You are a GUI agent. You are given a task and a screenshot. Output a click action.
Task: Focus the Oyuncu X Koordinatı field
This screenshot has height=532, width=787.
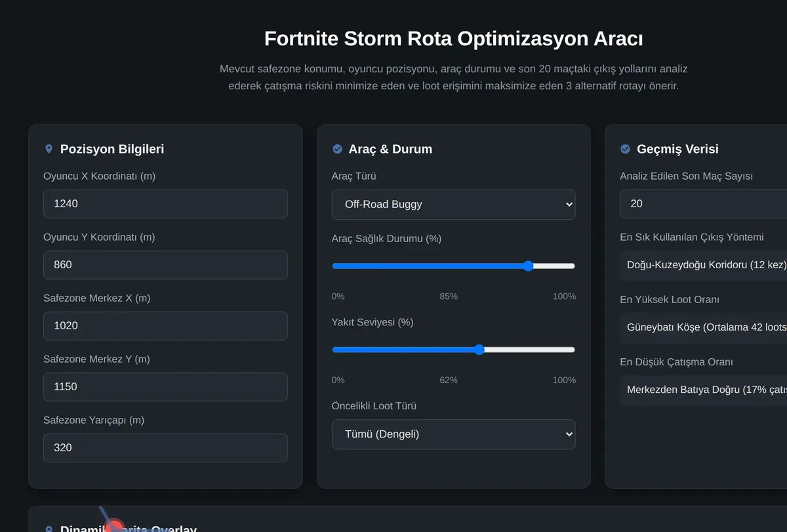pos(165,204)
